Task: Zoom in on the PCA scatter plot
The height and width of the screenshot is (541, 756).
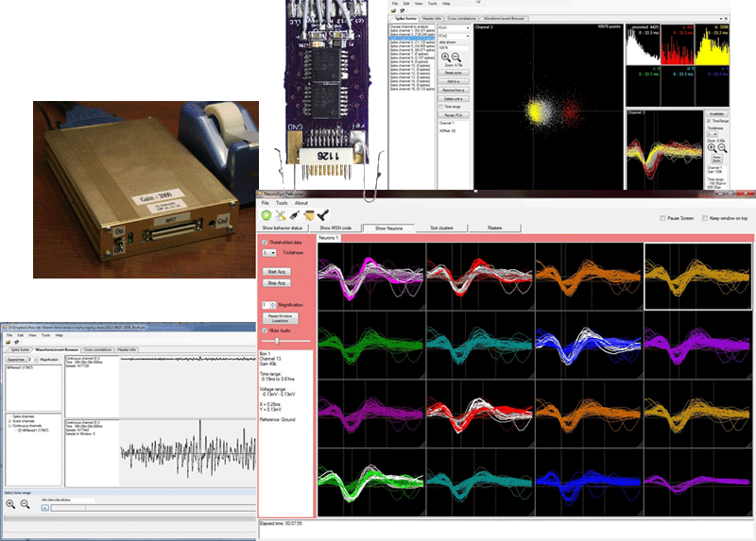Action: point(446,58)
